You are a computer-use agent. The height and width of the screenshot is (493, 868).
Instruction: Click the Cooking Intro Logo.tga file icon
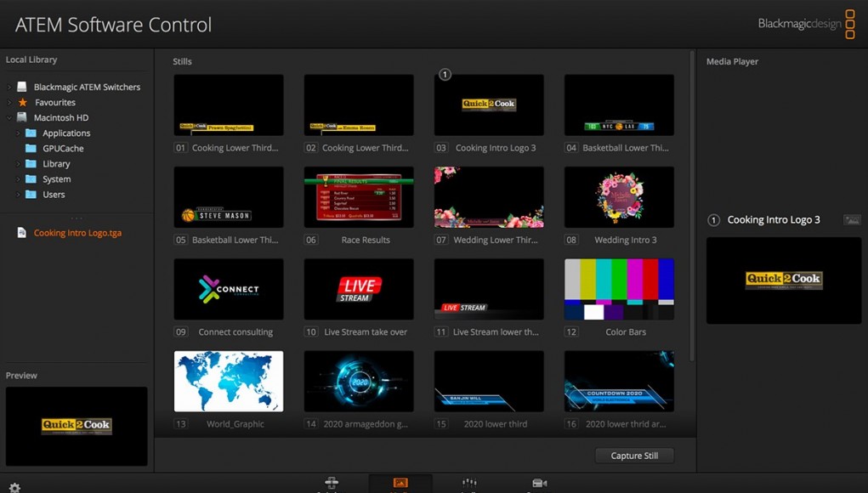[x=22, y=233]
